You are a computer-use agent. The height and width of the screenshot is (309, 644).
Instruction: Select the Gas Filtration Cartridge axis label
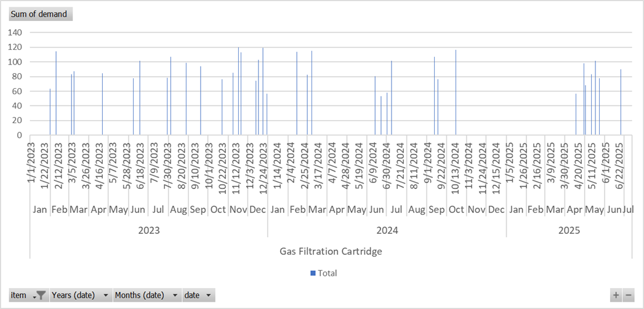(x=331, y=251)
